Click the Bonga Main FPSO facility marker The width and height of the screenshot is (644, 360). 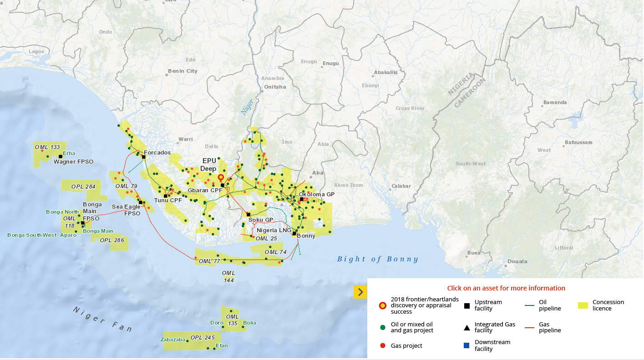[x=82, y=223]
